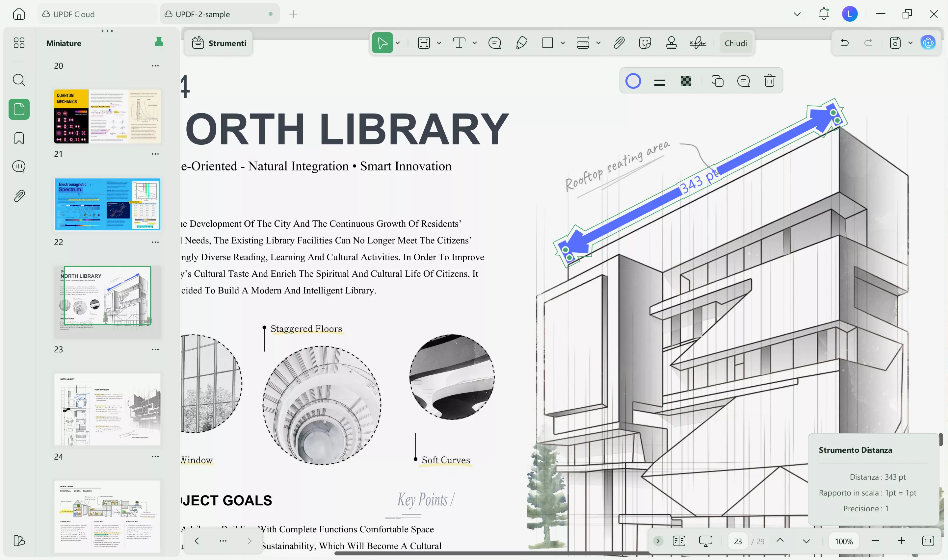Open page 21 thumbnail options menu
Image resolution: width=948 pixels, height=560 pixels.
tap(155, 154)
